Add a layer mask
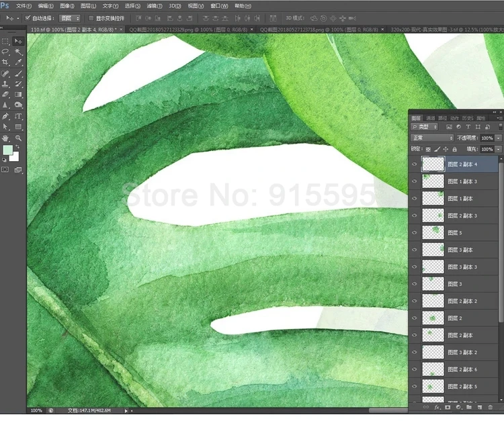Screen dimensions: 504x421 448,407
